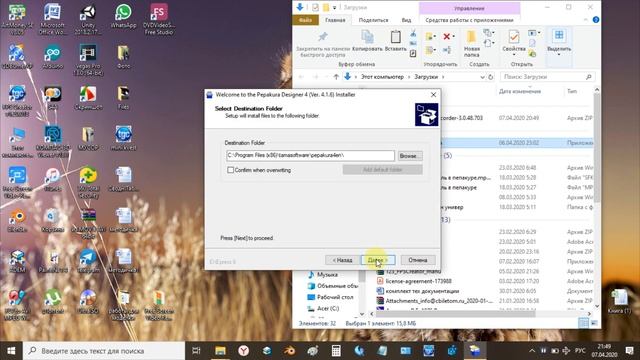This screenshot has height=360, width=640.
Task: Open DVDVideoSoft Free Studio shortcut
Action: [159, 20]
